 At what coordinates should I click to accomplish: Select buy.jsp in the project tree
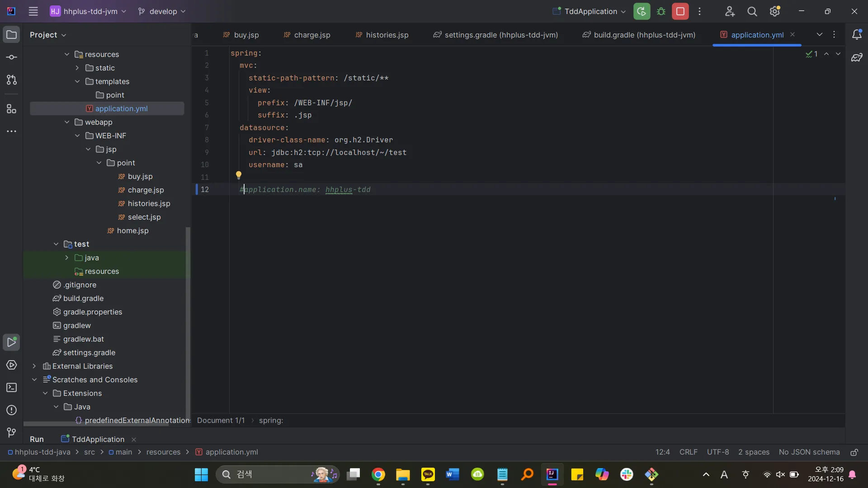point(140,176)
